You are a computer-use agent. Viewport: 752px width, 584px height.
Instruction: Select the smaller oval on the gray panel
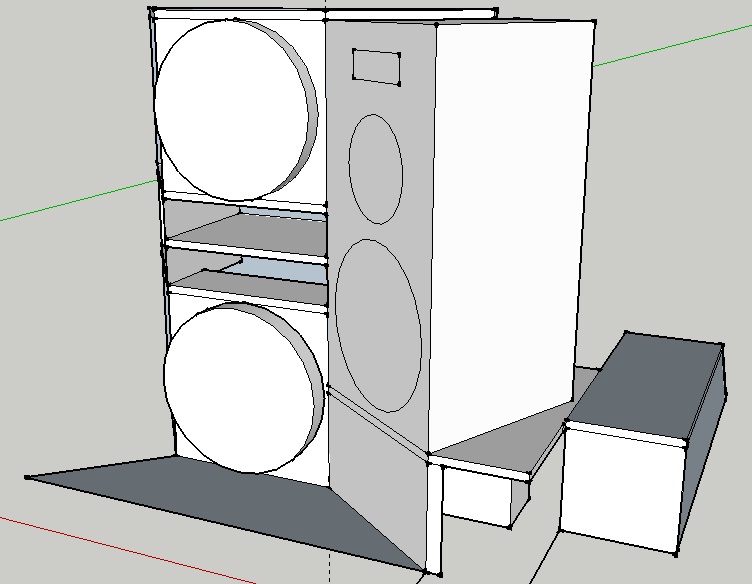click(376, 169)
